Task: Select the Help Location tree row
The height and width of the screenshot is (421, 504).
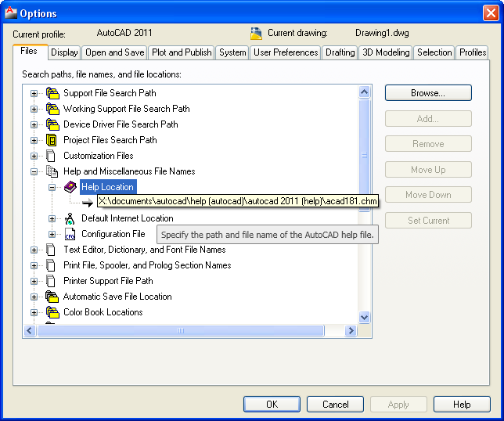Action: point(108,187)
